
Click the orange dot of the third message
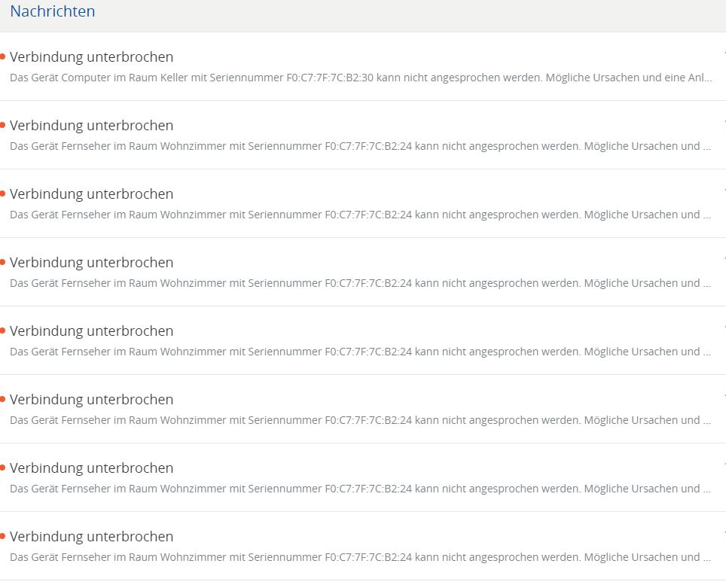3,194
